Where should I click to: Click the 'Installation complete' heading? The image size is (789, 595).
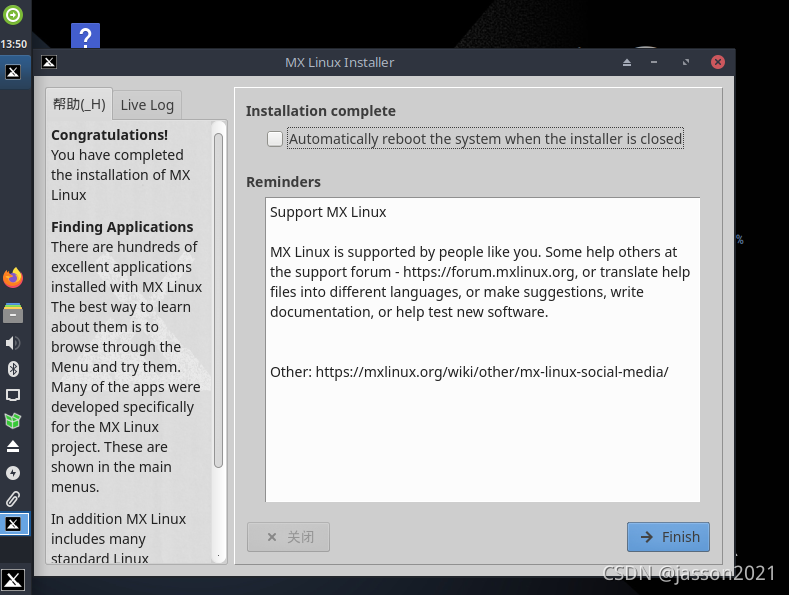[321, 111]
